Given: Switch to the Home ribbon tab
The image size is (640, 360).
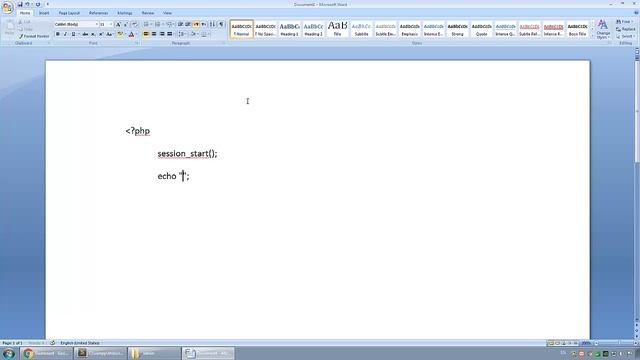Looking at the screenshot, I should point(25,13).
